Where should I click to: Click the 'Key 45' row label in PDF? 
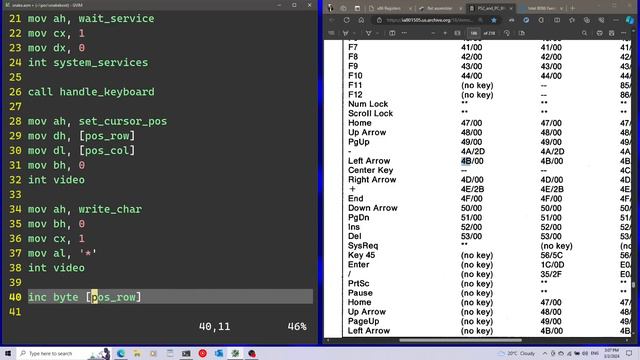(x=361, y=255)
